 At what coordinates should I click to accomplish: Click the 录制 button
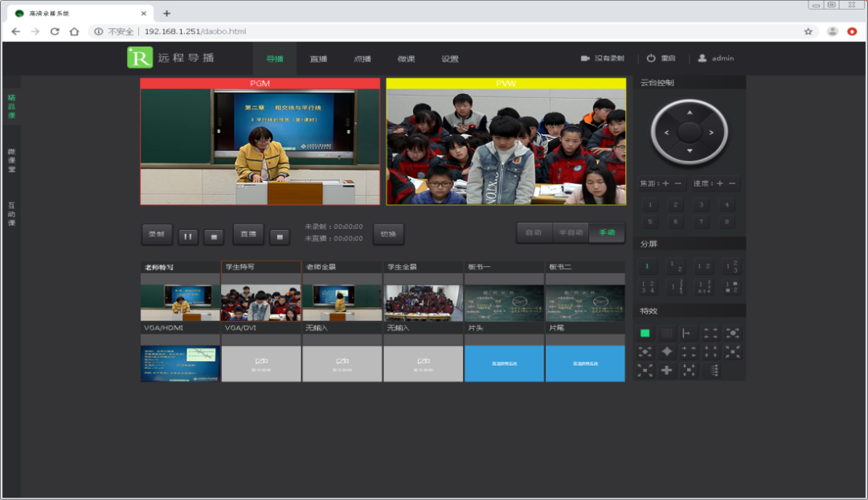coord(157,234)
